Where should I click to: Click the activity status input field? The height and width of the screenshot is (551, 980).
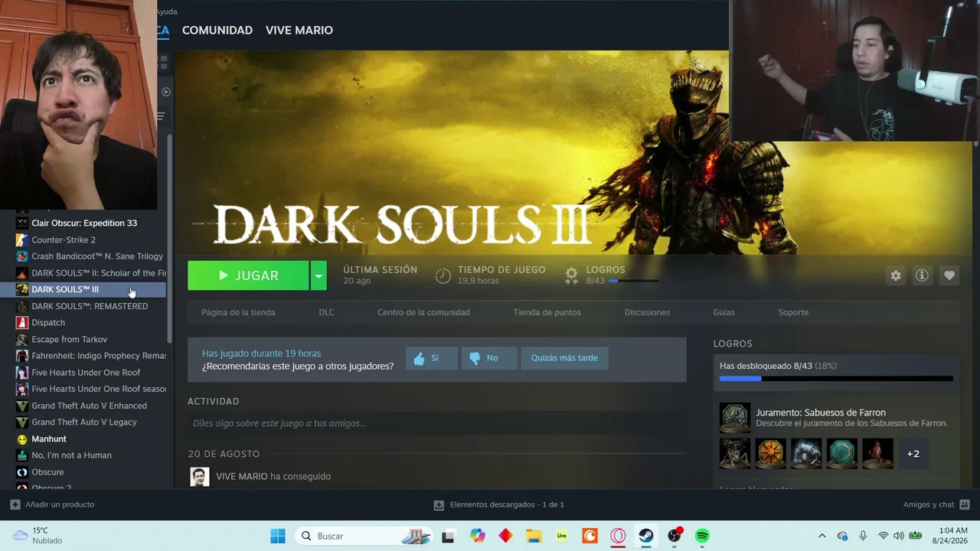[436, 423]
